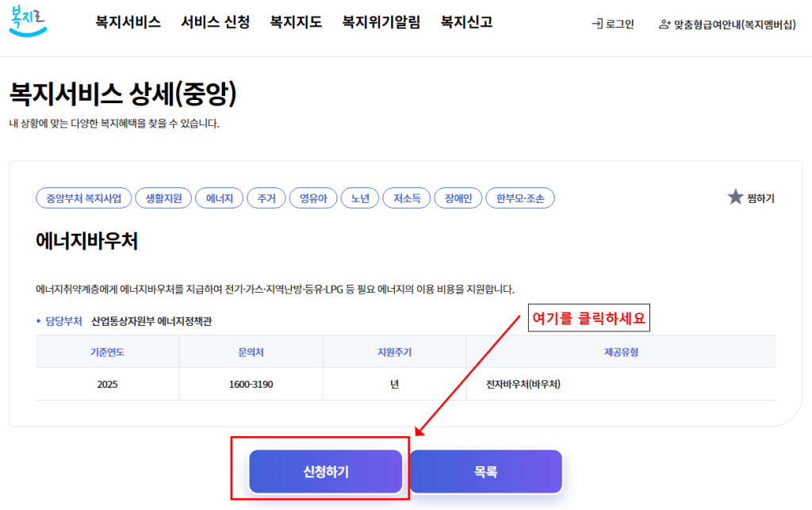Return to list via 목록 button
This screenshot has width=812, height=510.
pos(485,472)
